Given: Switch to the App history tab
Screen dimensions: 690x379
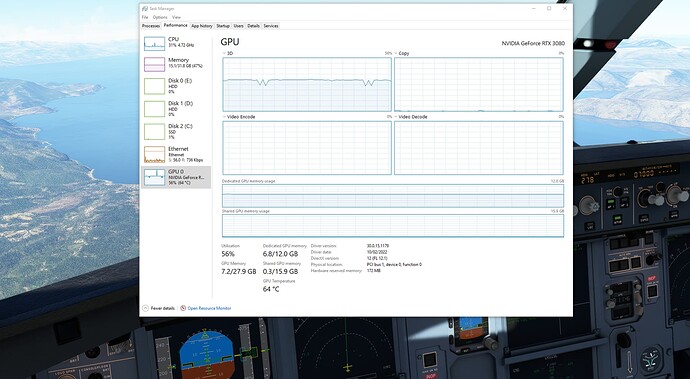Looking at the screenshot, I should (x=202, y=26).
